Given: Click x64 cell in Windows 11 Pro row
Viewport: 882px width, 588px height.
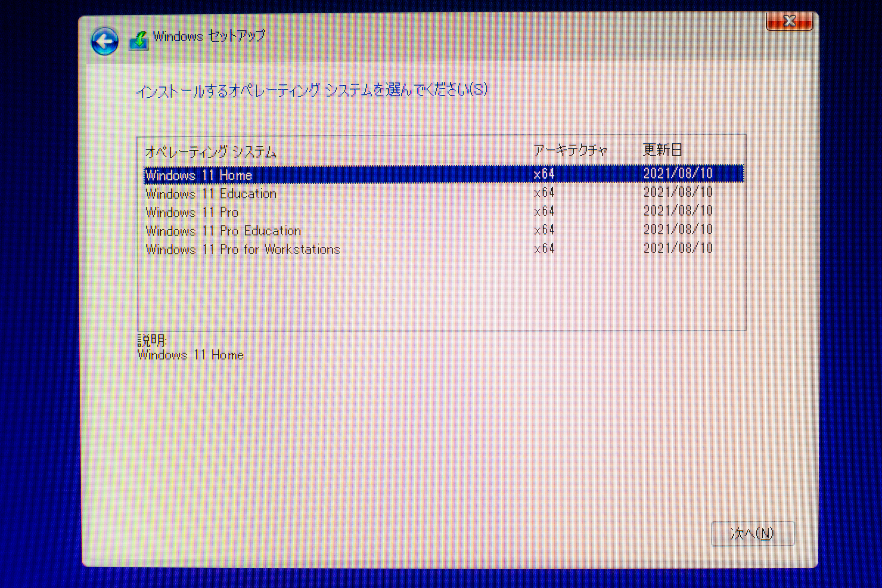Looking at the screenshot, I should (x=544, y=211).
